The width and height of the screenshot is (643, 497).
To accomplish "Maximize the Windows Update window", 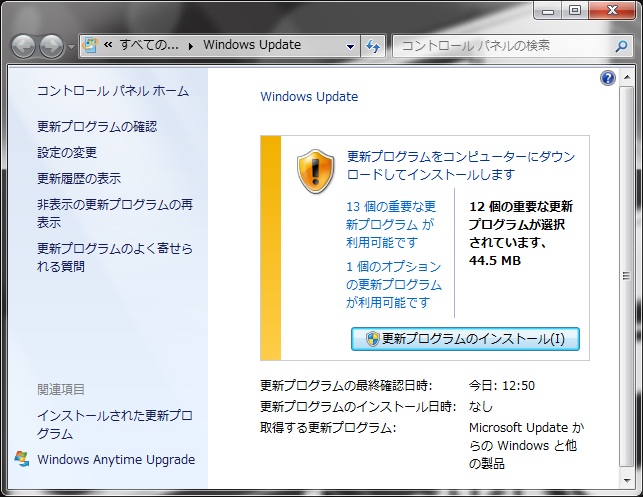I will (575, 11).
